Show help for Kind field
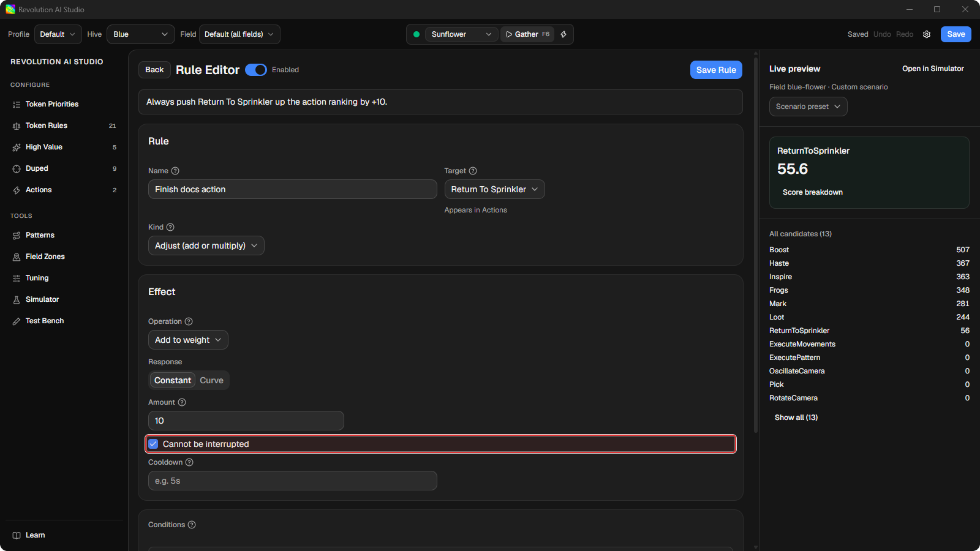980x551 pixels. click(170, 227)
